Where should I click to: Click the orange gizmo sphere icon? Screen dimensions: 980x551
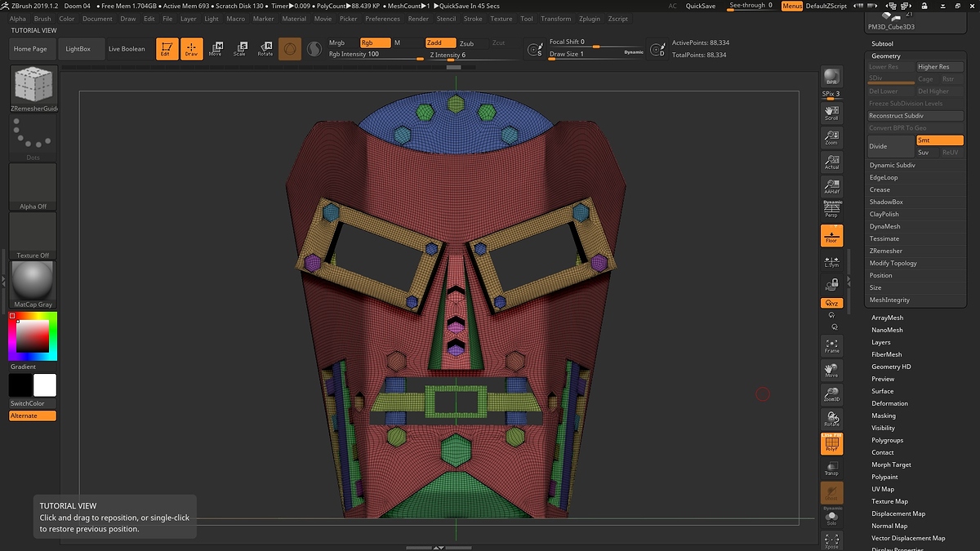coord(289,49)
